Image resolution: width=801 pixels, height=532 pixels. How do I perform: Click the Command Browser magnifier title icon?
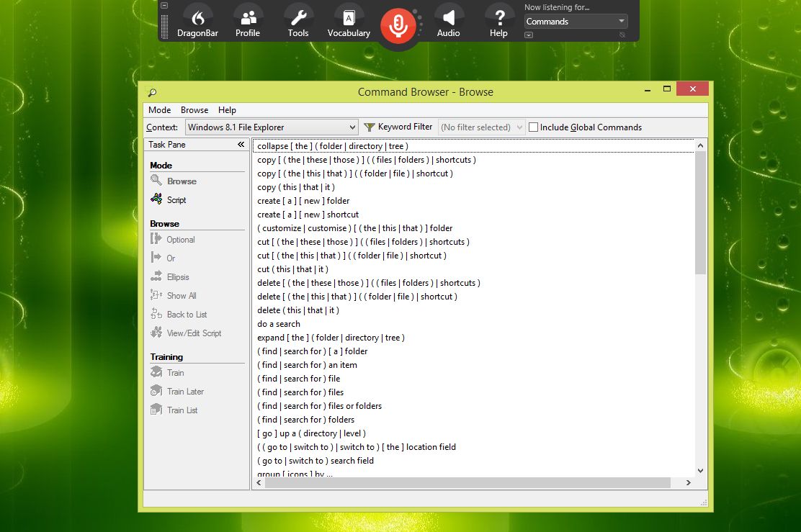click(152, 92)
